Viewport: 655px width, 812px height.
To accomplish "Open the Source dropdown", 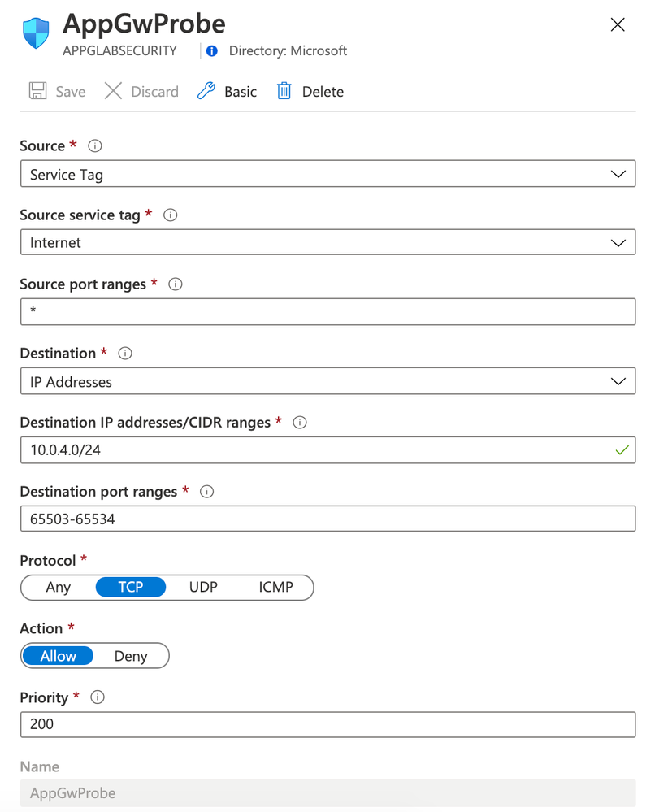I will click(327, 174).
